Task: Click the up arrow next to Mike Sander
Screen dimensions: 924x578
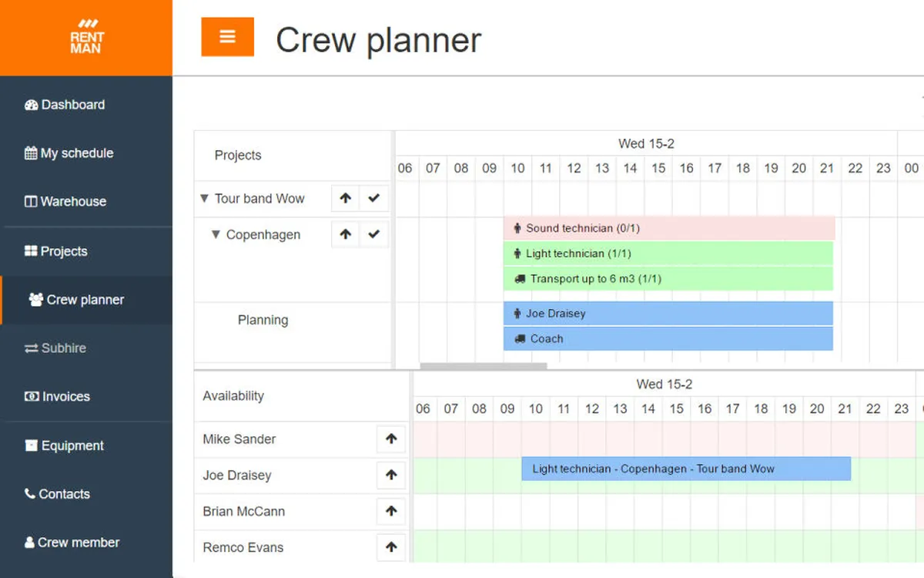Action: click(391, 439)
